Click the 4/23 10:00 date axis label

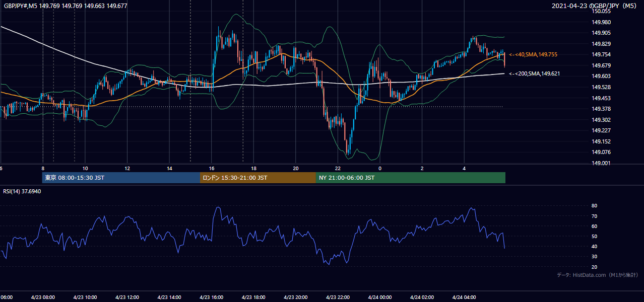click(x=85, y=297)
